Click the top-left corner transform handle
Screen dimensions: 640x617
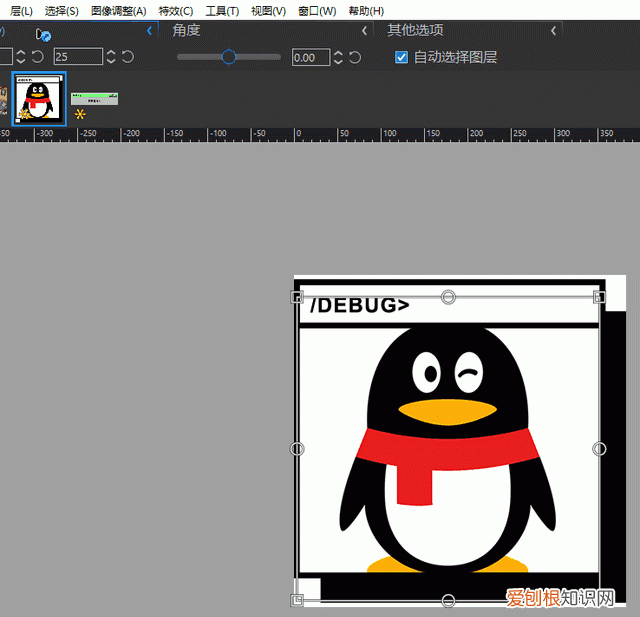click(x=297, y=297)
